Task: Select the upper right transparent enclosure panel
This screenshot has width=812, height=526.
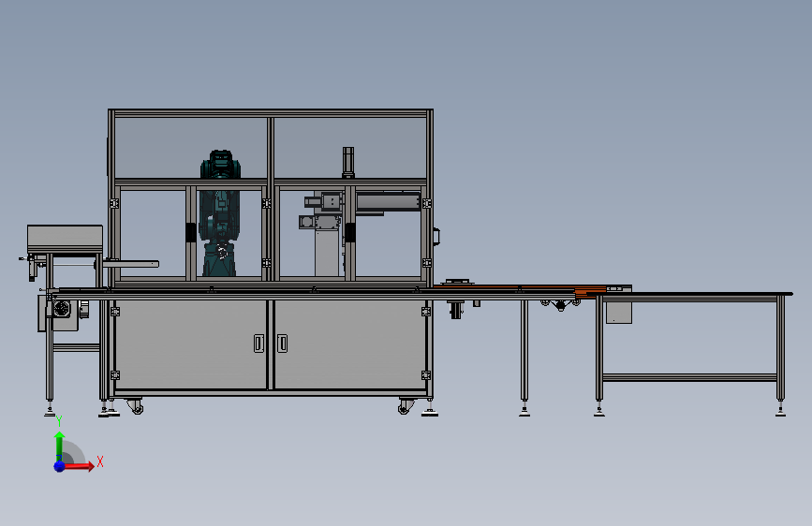Action: [350, 148]
